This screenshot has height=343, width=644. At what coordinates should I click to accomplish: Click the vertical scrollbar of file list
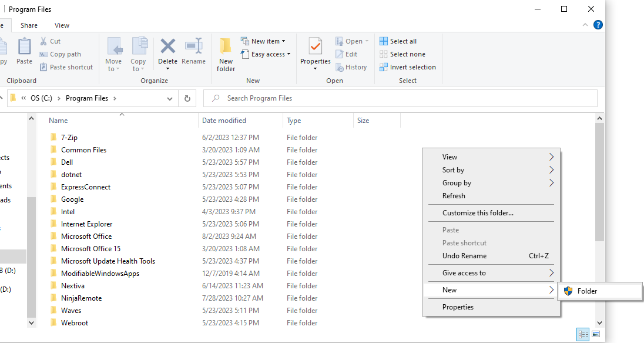click(599, 182)
